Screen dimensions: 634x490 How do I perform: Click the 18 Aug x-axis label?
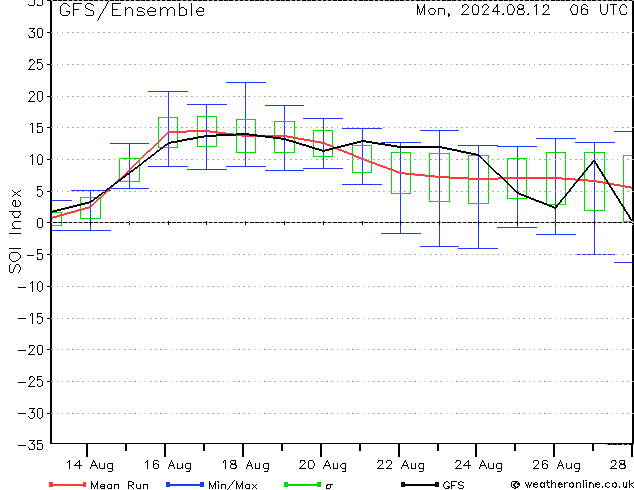point(245,465)
